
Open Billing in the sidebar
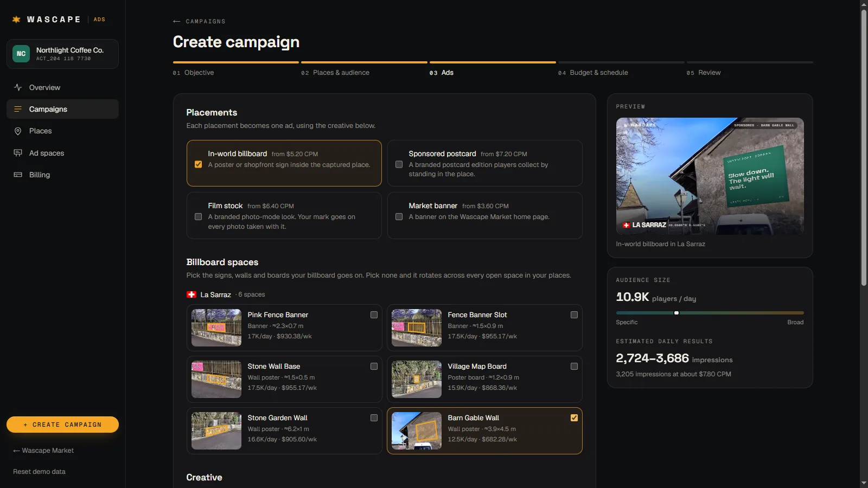[x=62, y=175]
